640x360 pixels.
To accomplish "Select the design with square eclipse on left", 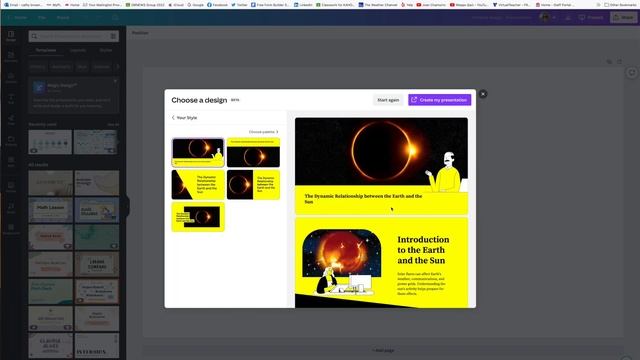I will [253, 185].
